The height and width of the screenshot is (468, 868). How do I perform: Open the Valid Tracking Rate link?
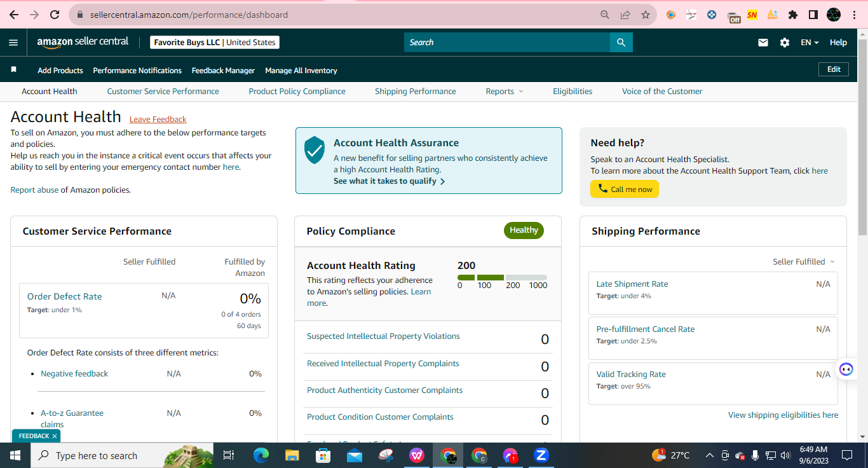tap(631, 375)
